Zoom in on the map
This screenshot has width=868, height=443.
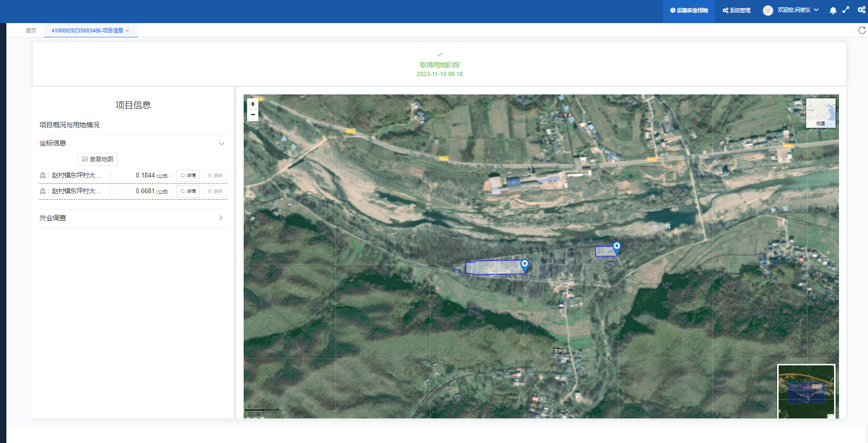tap(252, 104)
